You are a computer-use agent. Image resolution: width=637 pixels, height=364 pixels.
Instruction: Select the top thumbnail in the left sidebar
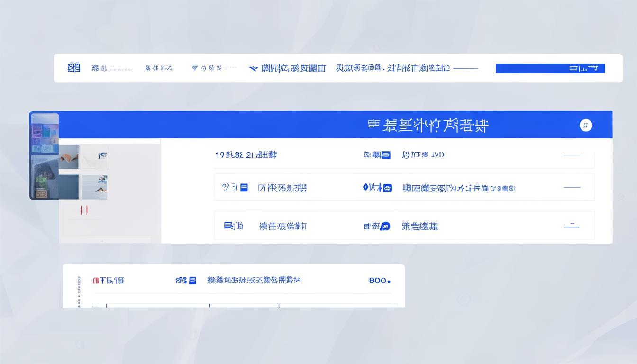click(44, 133)
